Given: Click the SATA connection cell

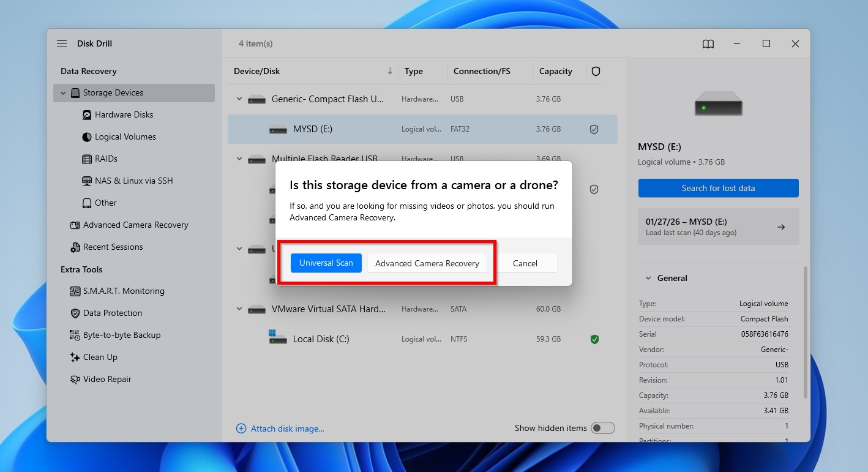Looking at the screenshot, I should pos(458,309).
